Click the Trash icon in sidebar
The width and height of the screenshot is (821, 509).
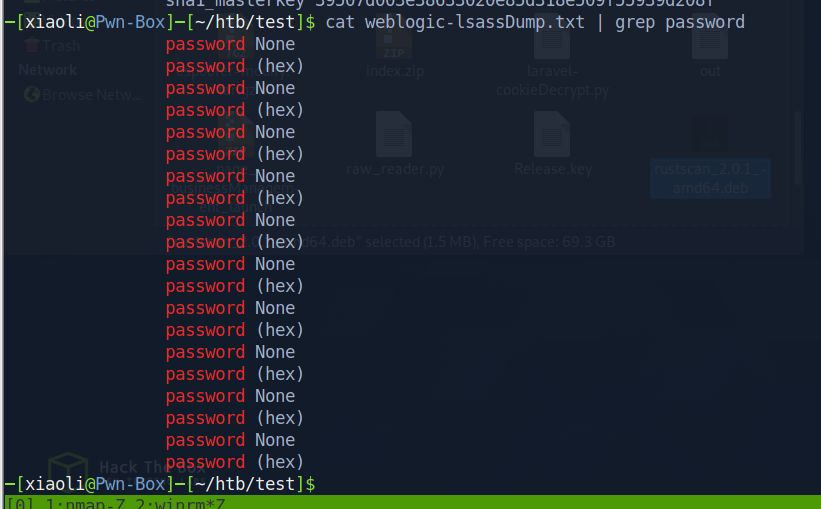tap(32, 45)
